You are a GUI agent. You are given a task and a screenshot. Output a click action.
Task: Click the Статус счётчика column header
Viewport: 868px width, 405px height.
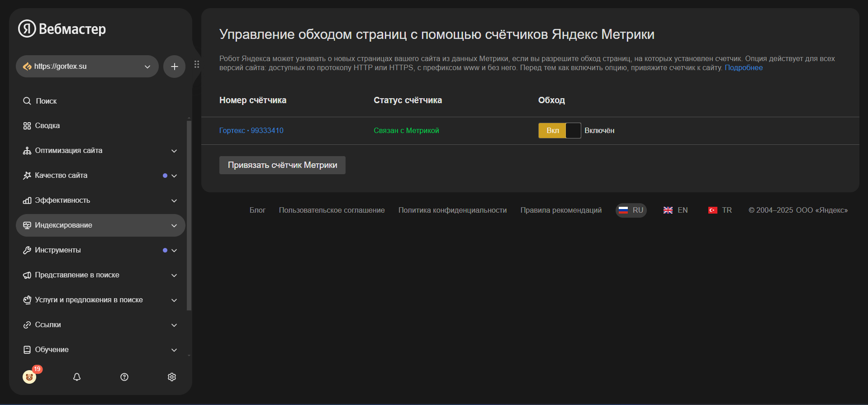pos(408,100)
